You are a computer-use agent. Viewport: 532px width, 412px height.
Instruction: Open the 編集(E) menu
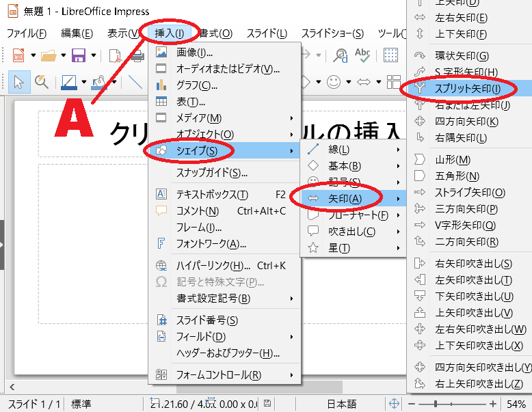77,33
